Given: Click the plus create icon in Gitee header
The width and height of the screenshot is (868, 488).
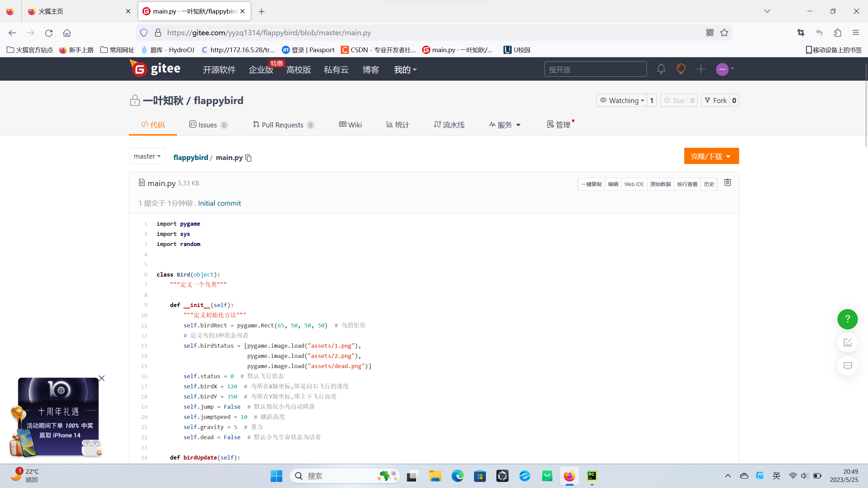Looking at the screenshot, I should click(x=701, y=69).
